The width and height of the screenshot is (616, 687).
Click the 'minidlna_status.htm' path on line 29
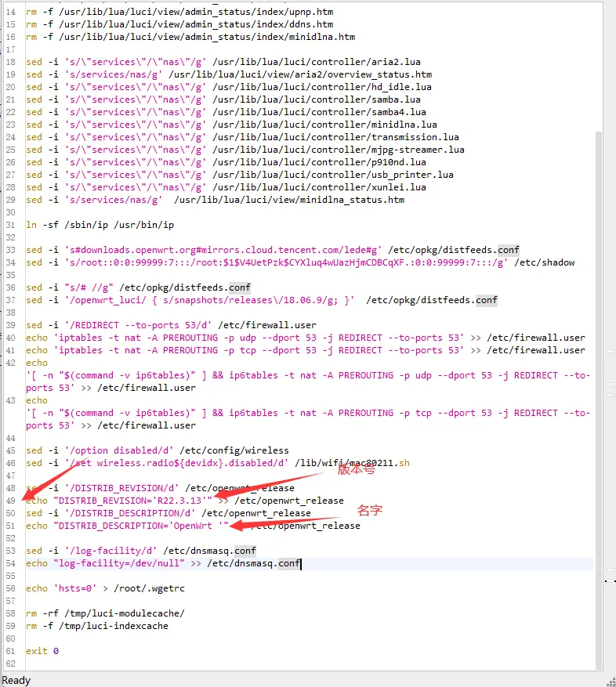(289, 200)
